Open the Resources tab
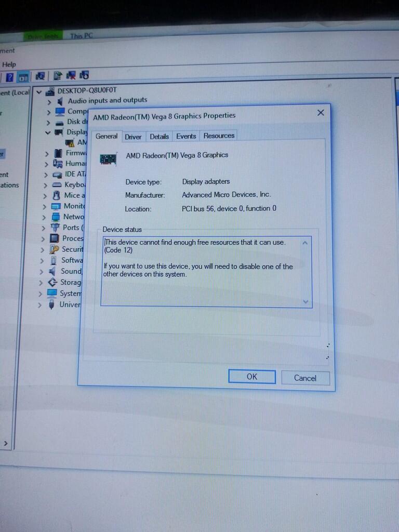This screenshot has width=399, height=532. coord(219,136)
